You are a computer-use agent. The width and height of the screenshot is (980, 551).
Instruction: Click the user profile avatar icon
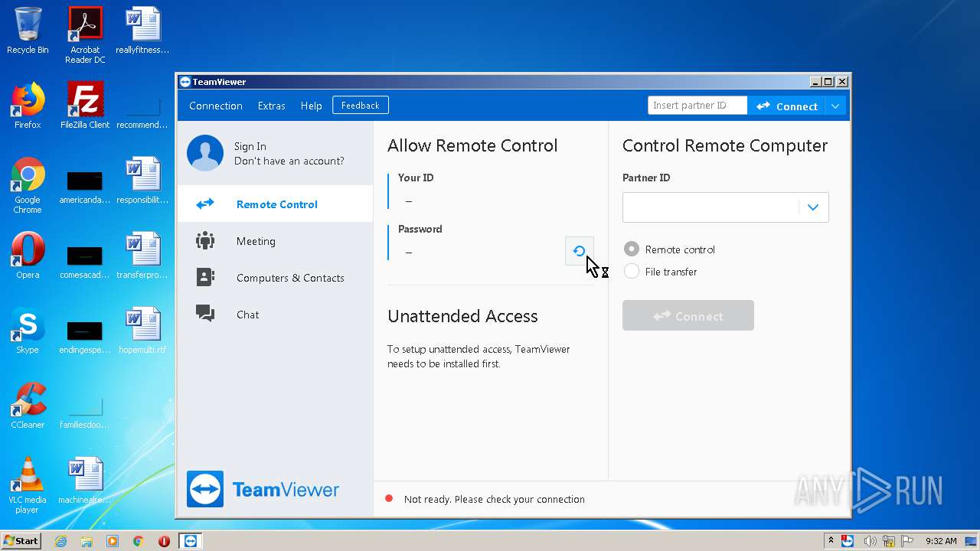click(205, 153)
